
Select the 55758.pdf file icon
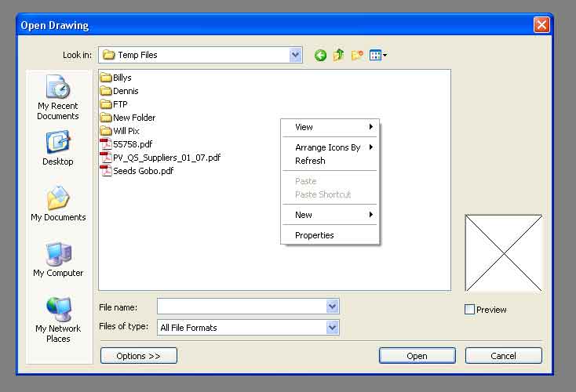pyautogui.click(x=106, y=144)
